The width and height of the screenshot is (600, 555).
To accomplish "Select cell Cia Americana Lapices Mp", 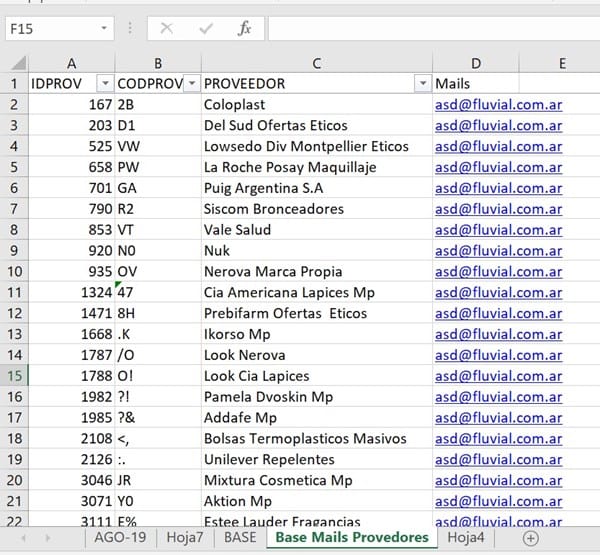I will pyautogui.click(x=317, y=292).
